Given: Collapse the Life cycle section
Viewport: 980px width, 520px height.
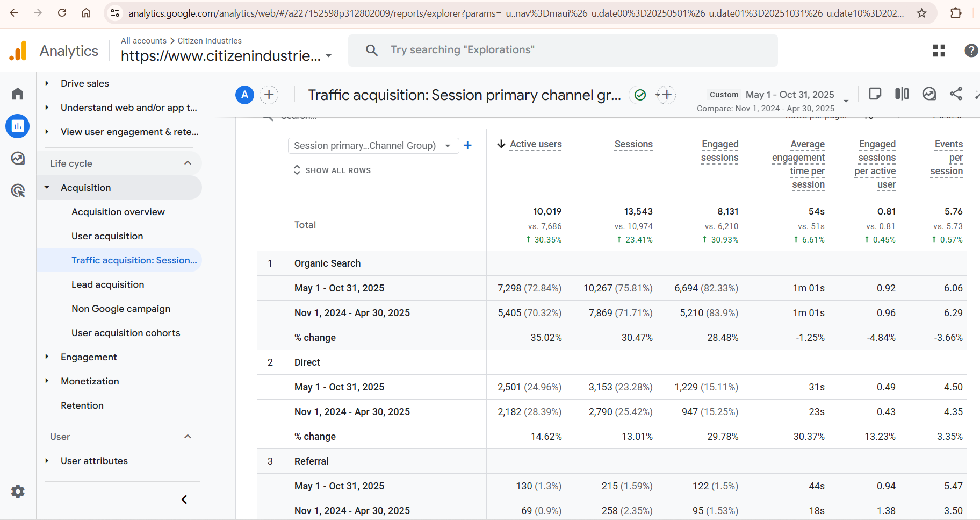Looking at the screenshot, I should pos(188,163).
